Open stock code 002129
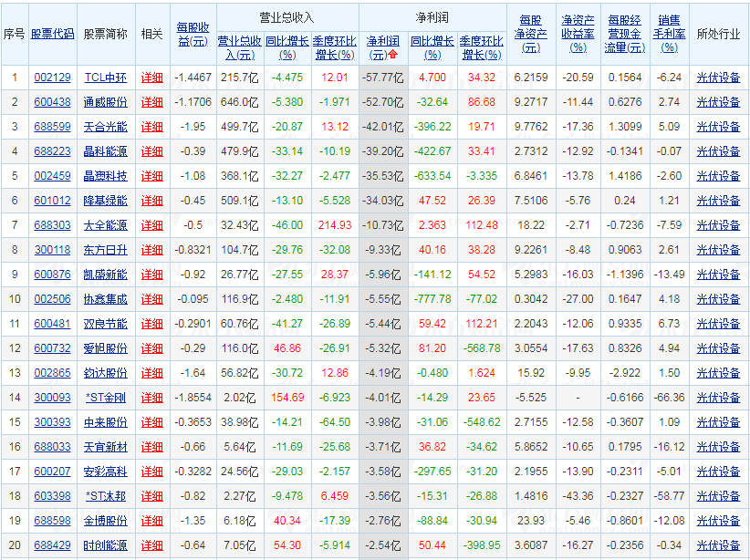Image resolution: width=750 pixels, height=560 pixels. click(52, 78)
